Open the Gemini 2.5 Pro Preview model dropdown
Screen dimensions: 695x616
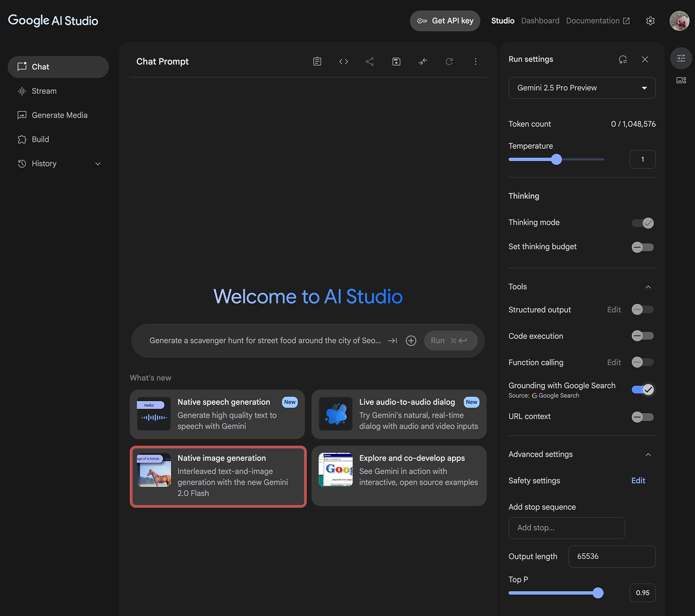(x=582, y=88)
